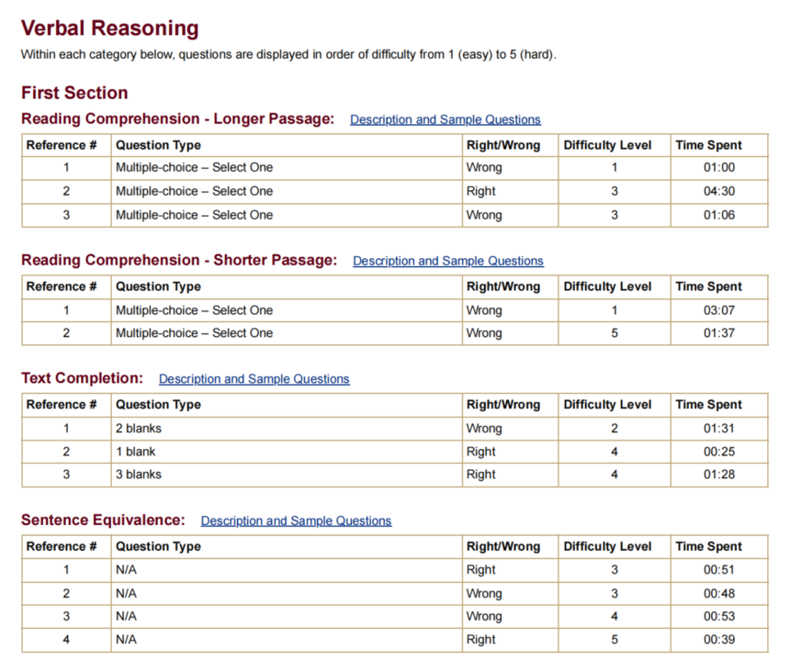Click the 04:30 time spent cell
Viewport: 790px width, 672px height.
point(719,192)
